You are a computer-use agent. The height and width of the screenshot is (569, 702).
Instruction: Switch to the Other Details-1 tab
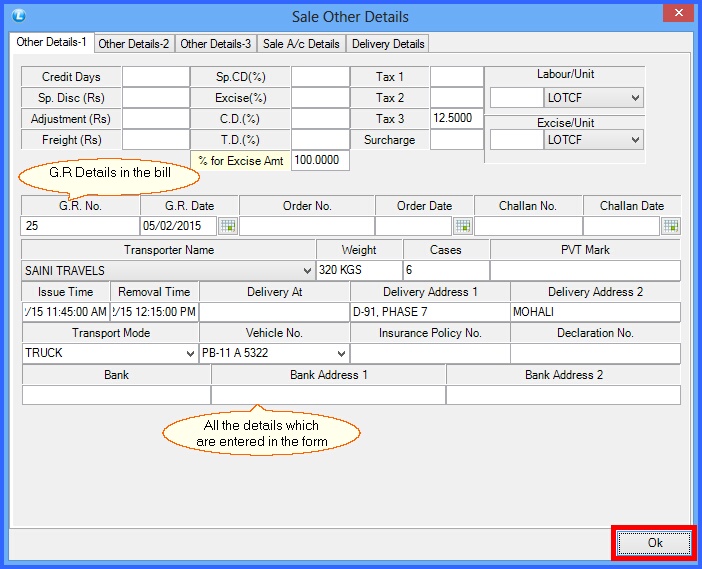coord(51,42)
